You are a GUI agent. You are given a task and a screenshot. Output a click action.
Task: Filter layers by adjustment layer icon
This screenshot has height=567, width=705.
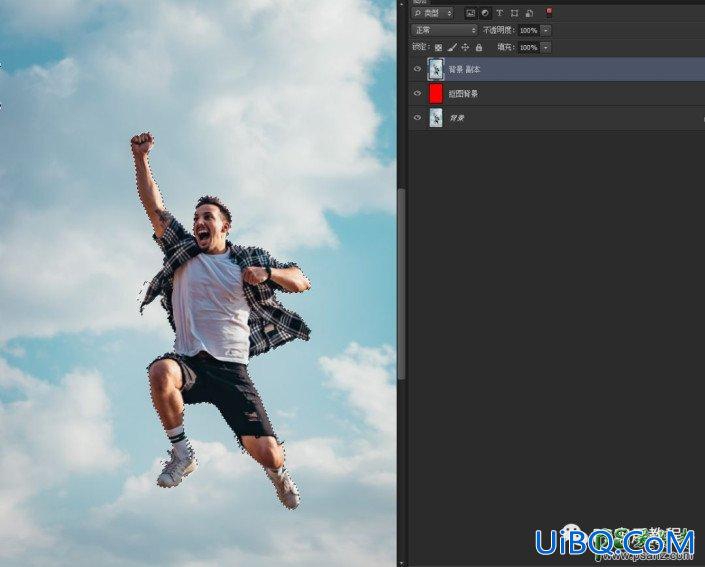pyautogui.click(x=485, y=13)
